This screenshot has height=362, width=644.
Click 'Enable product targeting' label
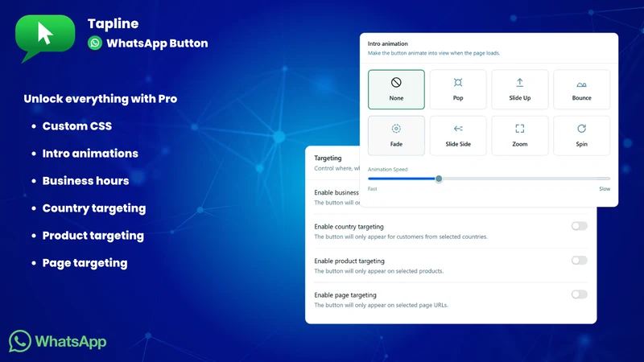pos(349,261)
